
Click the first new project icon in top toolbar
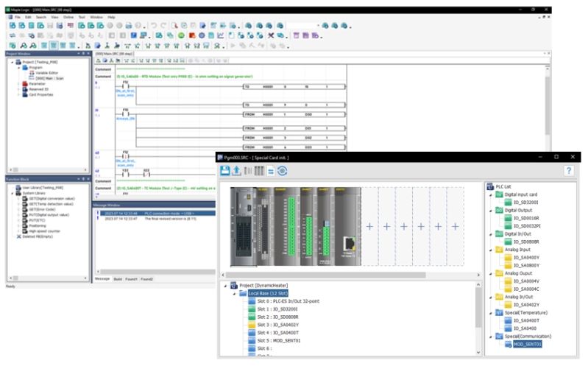[x=13, y=26]
